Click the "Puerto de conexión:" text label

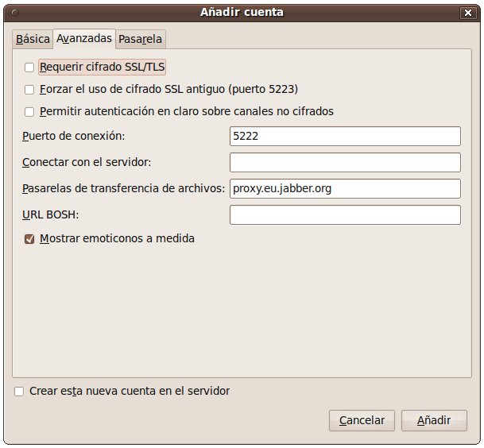73,137
